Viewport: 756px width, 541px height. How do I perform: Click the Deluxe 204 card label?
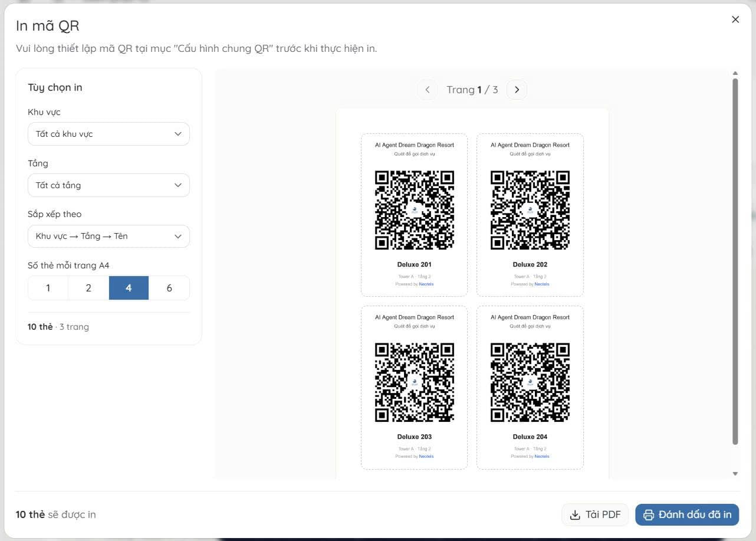pos(530,437)
